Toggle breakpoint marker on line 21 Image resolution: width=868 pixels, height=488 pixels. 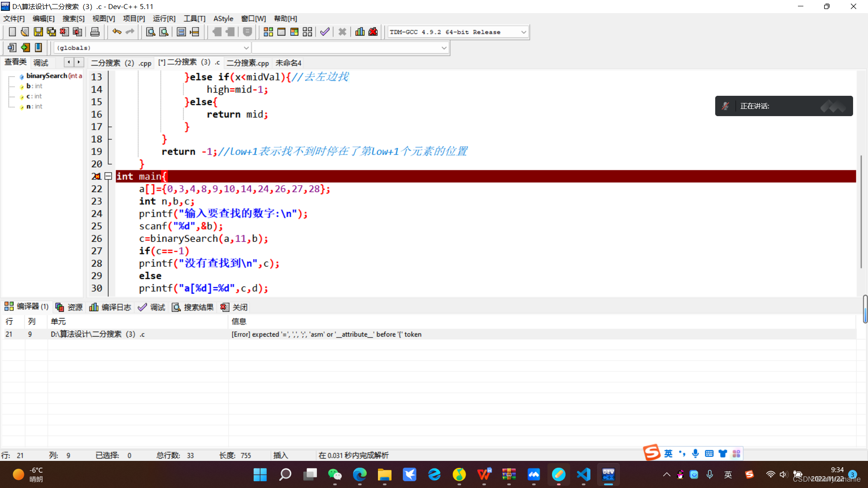click(96, 176)
